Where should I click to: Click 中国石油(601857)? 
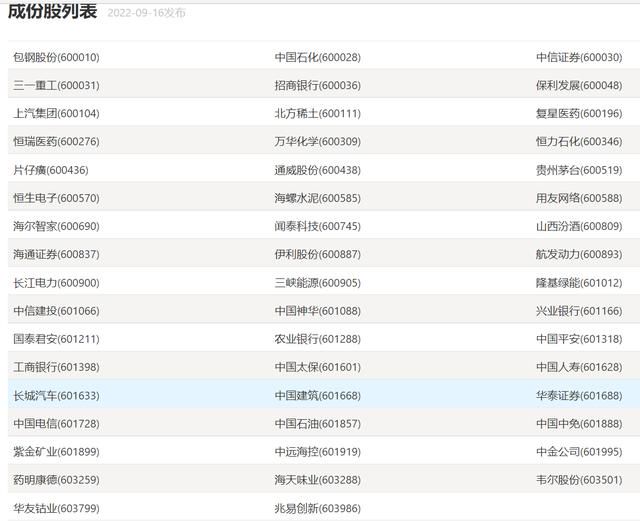pyautogui.click(x=318, y=423)
